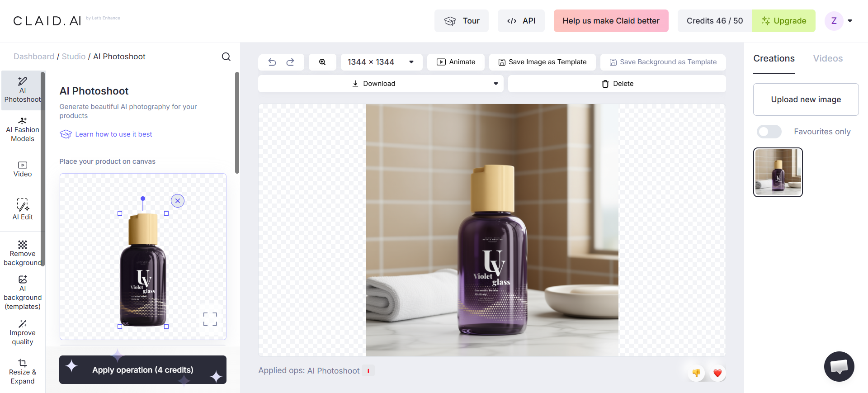Open Resize & Expand tool
868x393 pixels.
click(22, 372)
